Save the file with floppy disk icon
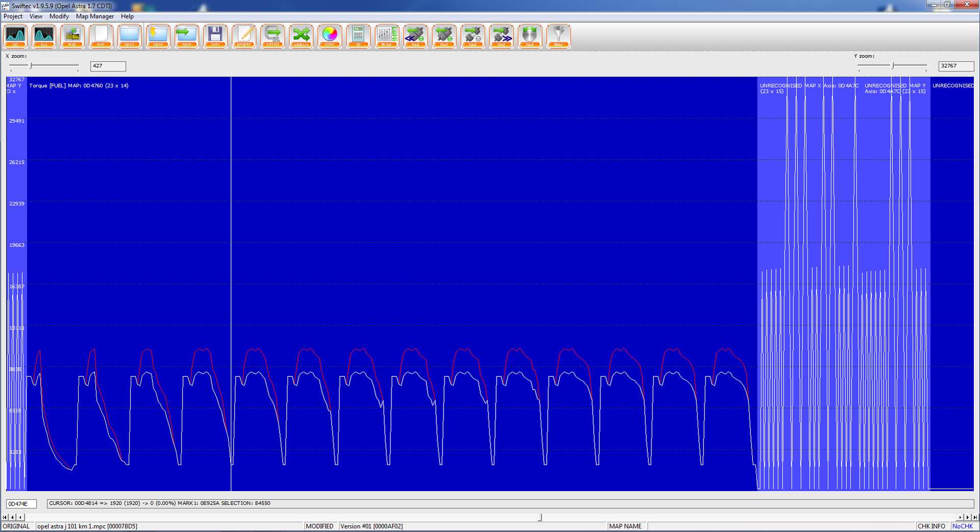The width and height of the screenshot is (980, 532). coord(215,36)
